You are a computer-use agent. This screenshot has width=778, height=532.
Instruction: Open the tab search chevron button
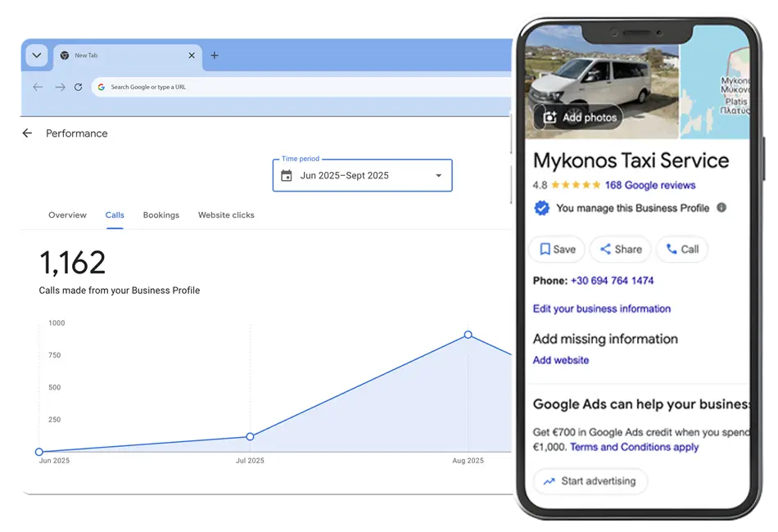pyautogui.click(x=36, y=56)
